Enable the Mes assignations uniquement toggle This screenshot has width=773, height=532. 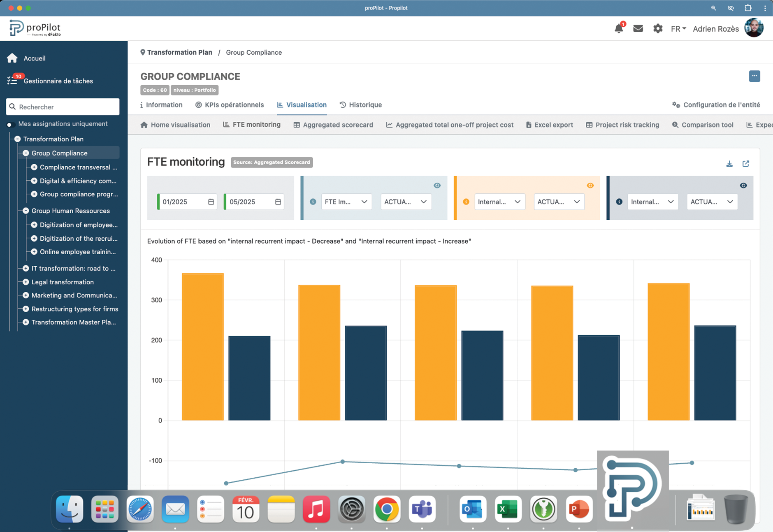coord(11,124)
